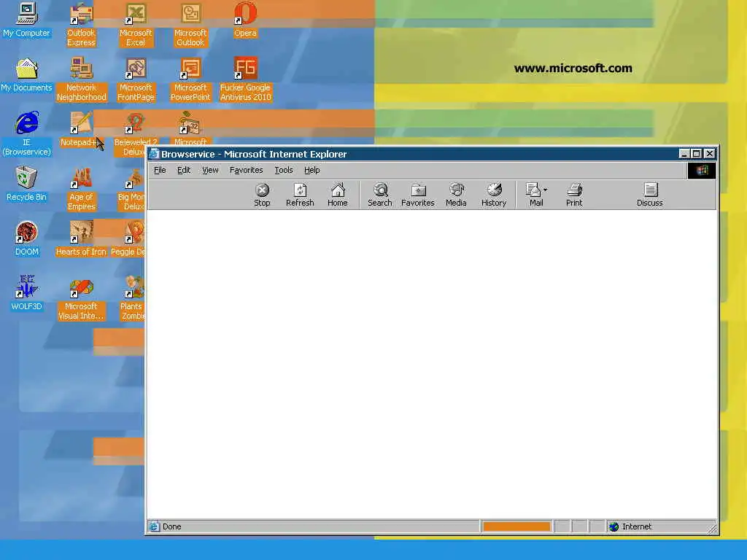
Task: Select the DOOM desktop shortcut
Action: tap(27, 239)
